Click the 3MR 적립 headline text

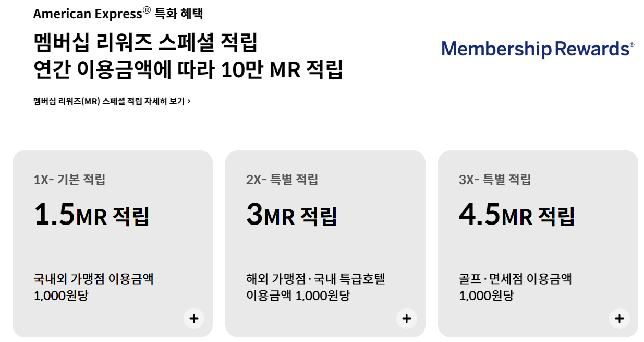coord(292,214)
